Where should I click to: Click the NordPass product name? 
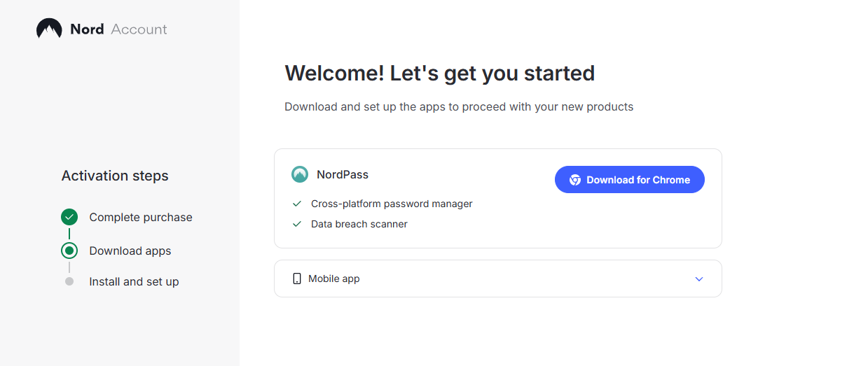343,174
